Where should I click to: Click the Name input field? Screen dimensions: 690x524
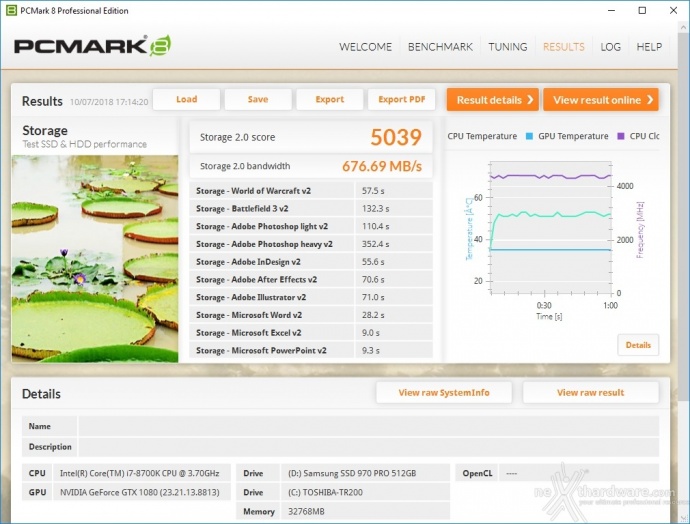coord(368,426)
